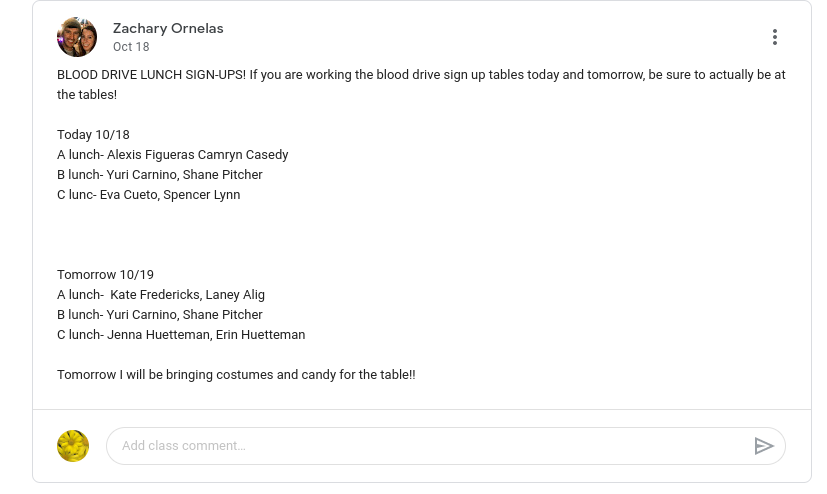Click in the Add class comment field
Screen dimensions: 827x494
pos(430,446)
